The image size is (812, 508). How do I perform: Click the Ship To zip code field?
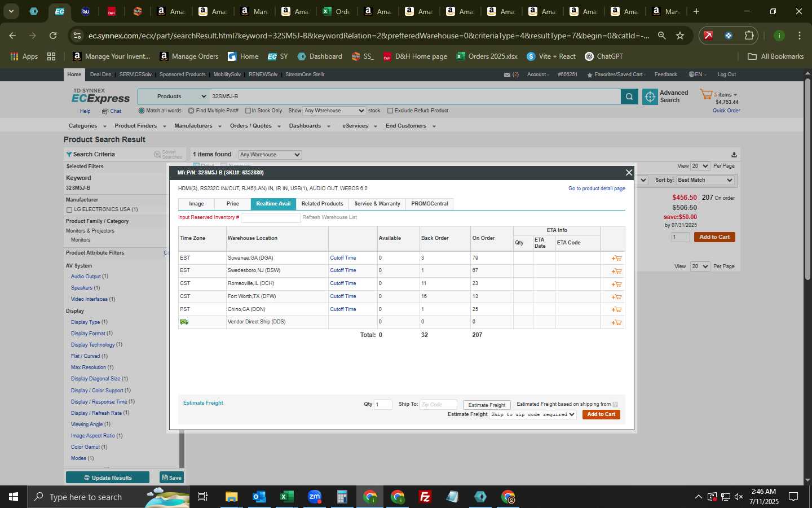pyautogui.click(x=438, y=405)
